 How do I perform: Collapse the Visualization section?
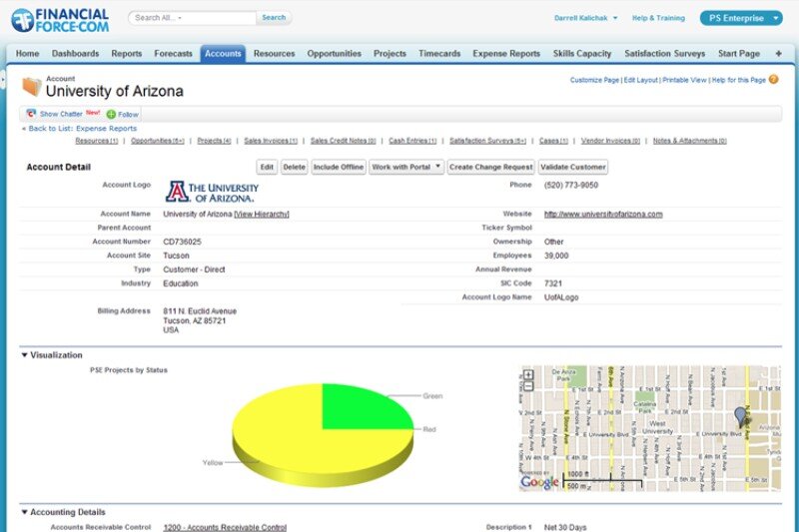24,354
